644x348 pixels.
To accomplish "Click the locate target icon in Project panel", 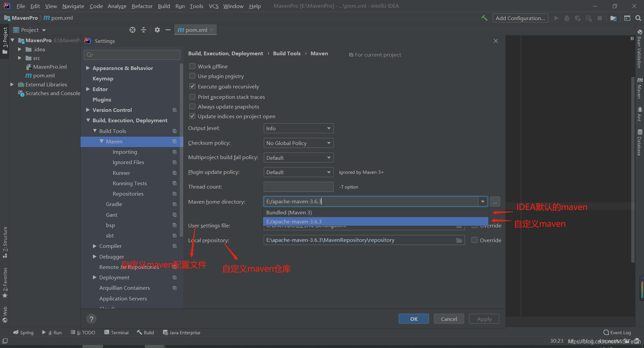I will 132,30.
